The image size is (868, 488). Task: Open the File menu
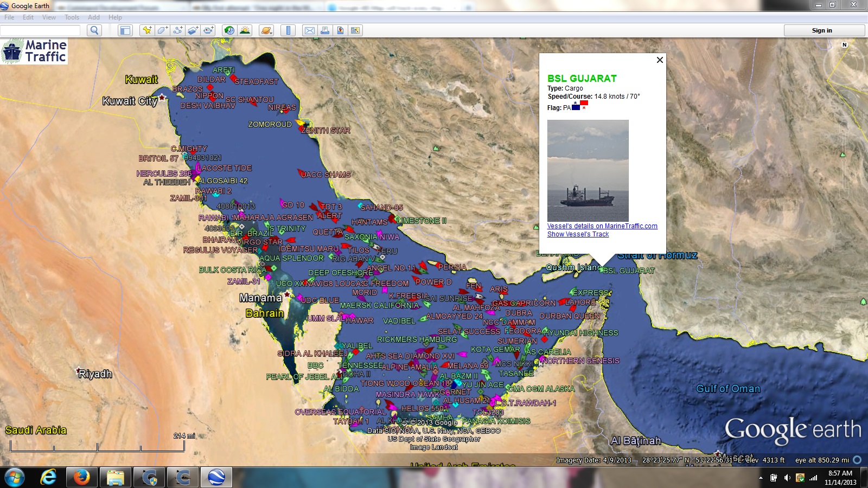coord(9,17)
